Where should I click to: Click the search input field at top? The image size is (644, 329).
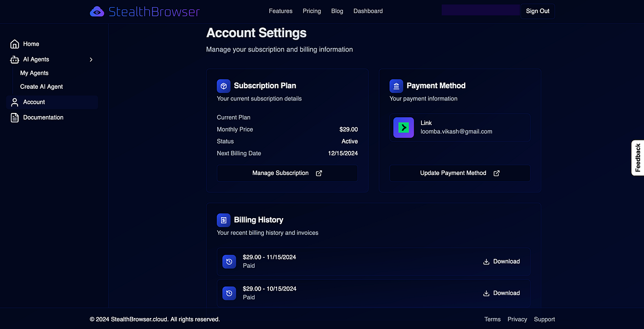click(480, 9)
